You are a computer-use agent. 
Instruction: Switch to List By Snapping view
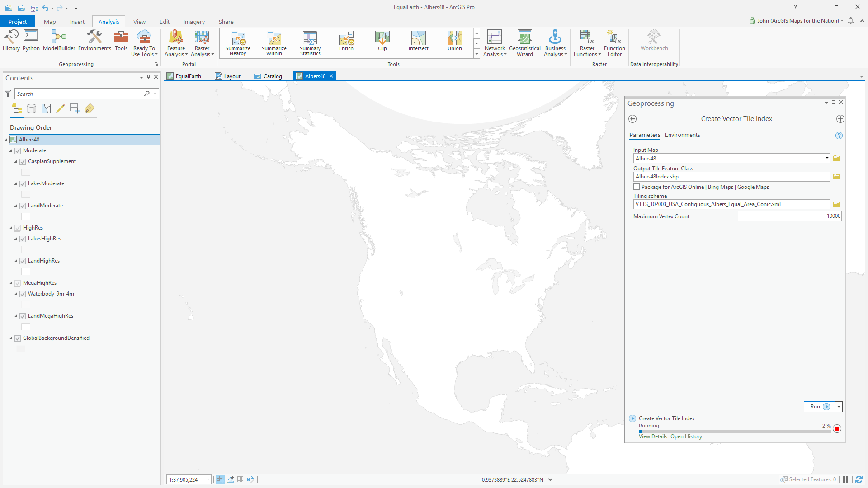click(x=75, y=108)
